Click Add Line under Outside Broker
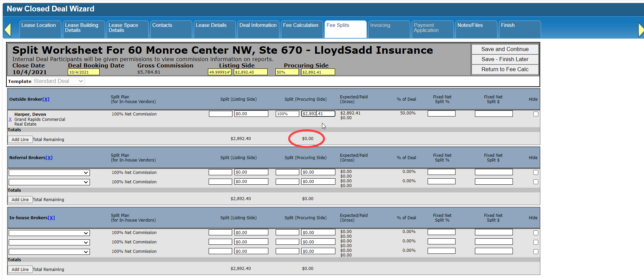 click(x=20, y=139)
